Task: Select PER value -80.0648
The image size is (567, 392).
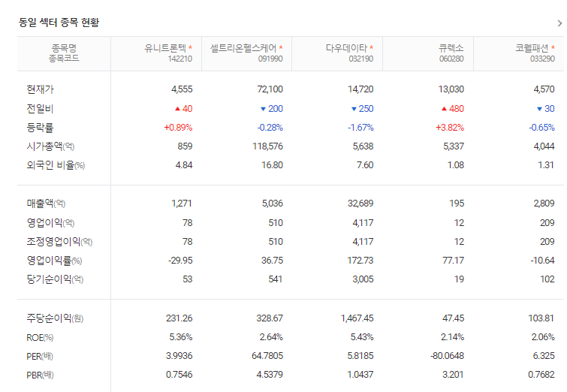Action: [447, 356]
